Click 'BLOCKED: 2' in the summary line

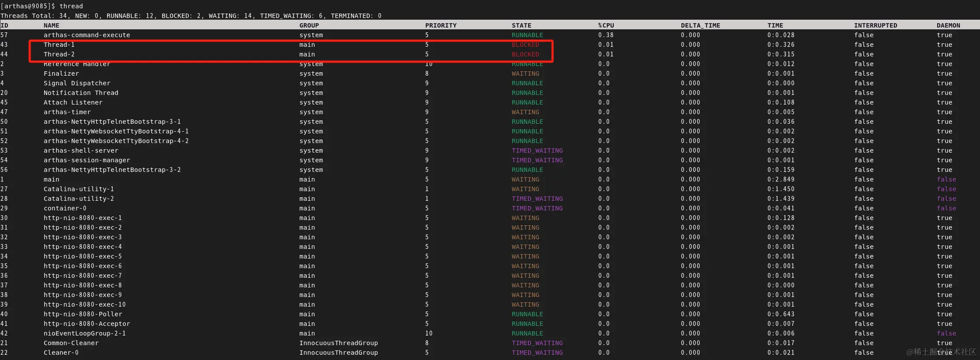(181, 16)
